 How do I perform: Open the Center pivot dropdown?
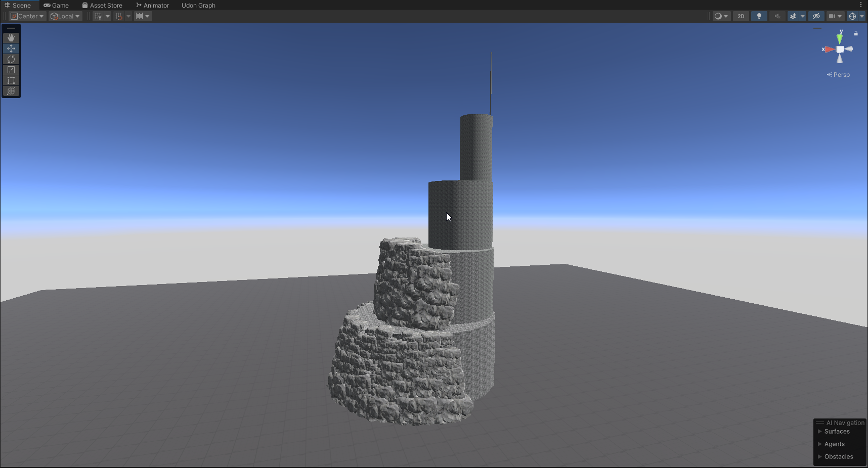pyautogui.click(x=28, y=16)
